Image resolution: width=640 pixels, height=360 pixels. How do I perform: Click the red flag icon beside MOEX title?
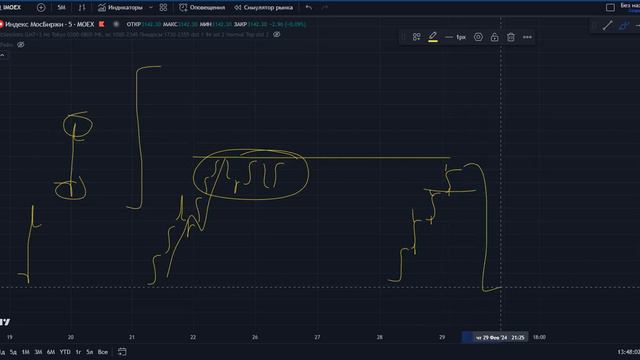coord(102,24)
